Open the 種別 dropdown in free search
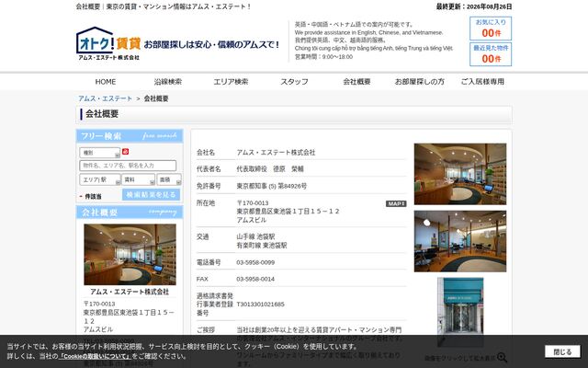 [100, 153]
